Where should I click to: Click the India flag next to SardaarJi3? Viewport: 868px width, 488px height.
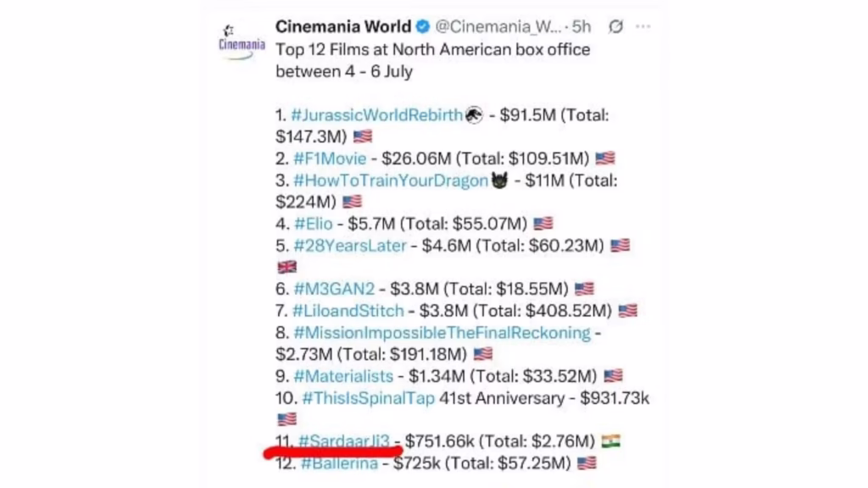[x=610, y=441]
